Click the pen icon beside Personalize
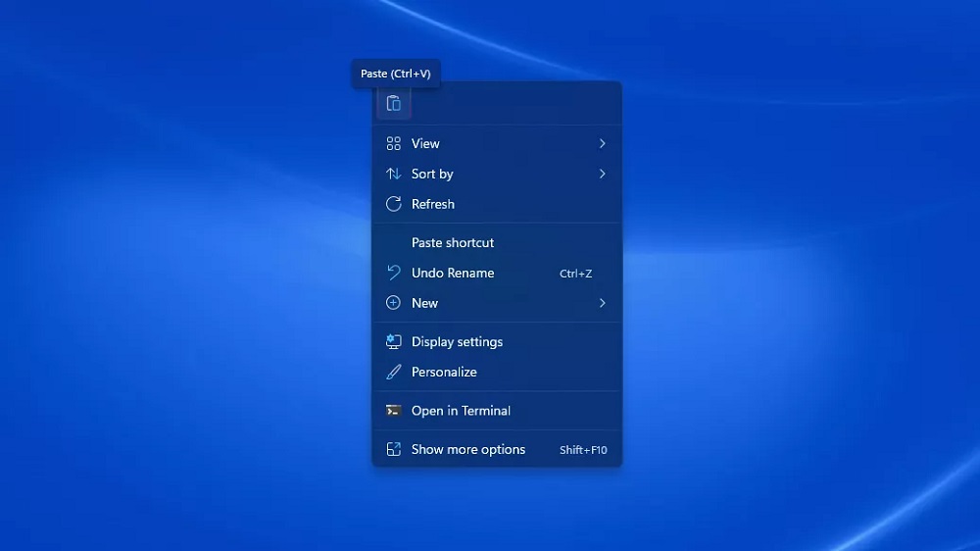The image size is (980, 551). 393,373
